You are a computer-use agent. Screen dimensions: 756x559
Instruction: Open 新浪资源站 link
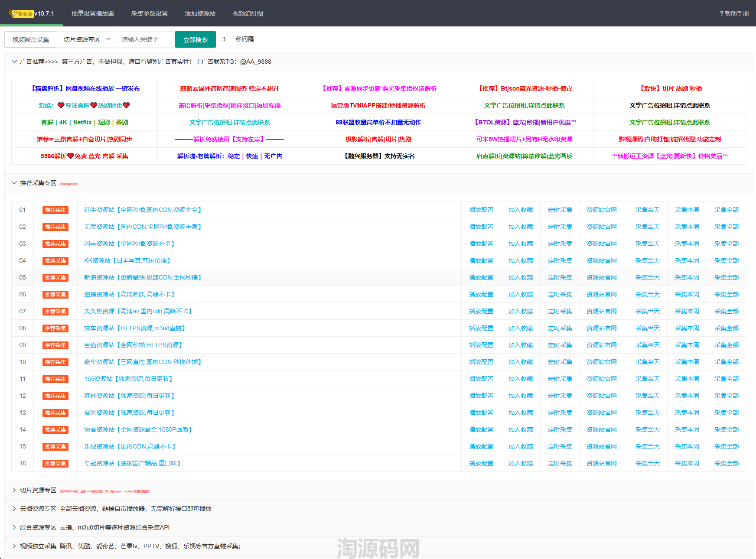(143, 277)
